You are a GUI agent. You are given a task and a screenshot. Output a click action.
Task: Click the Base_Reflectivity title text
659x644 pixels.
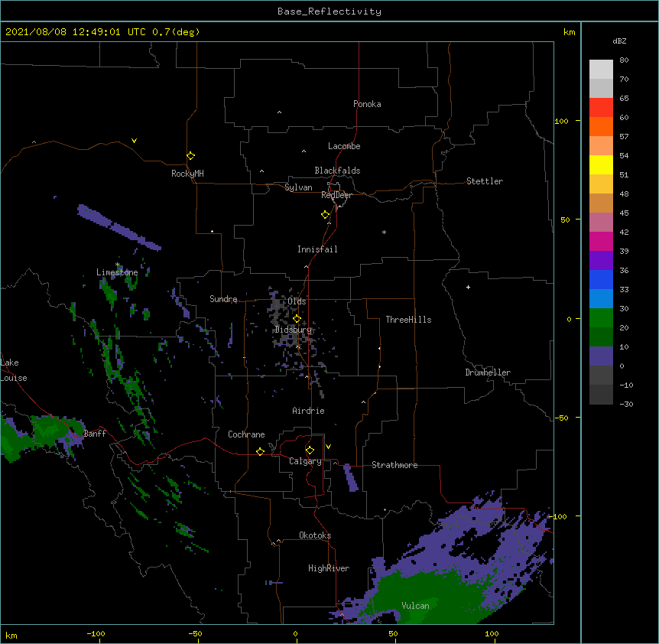329,11
